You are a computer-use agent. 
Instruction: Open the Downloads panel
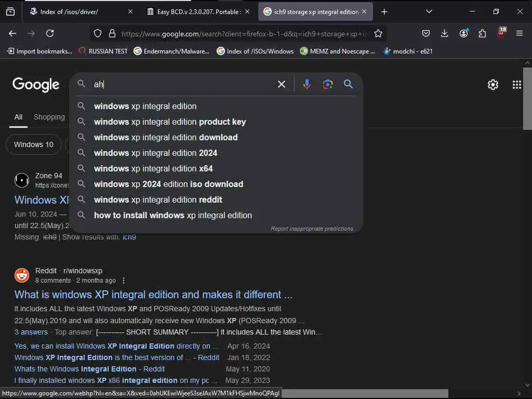pos(445,33)
